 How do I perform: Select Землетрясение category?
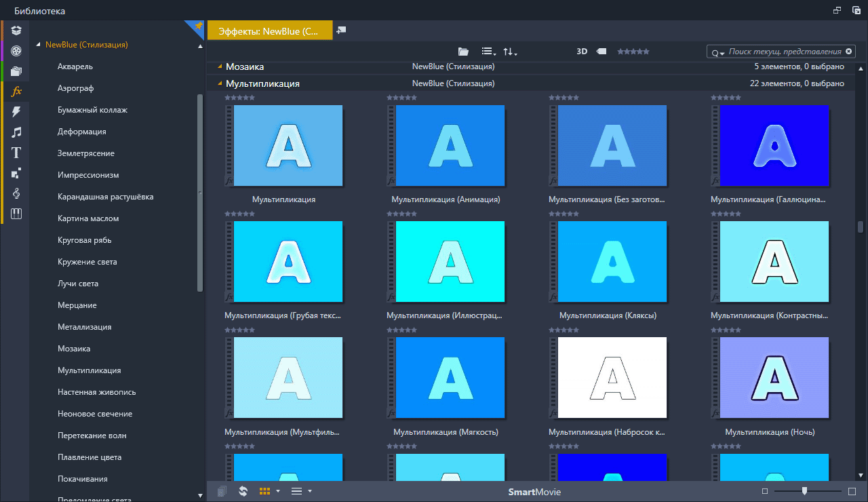86,153
